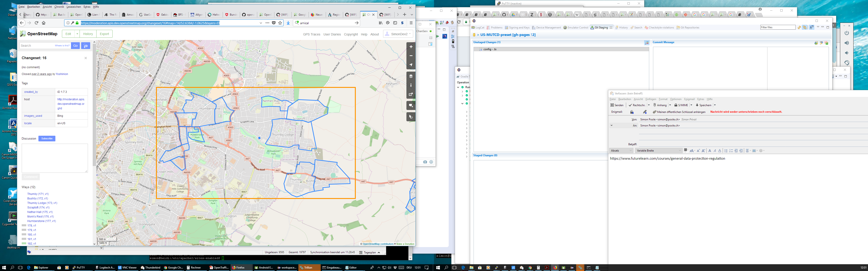Click the Subscribe button in Discussion
The image size is (868, 271).
pyautogui.click(x=47, y=139)
